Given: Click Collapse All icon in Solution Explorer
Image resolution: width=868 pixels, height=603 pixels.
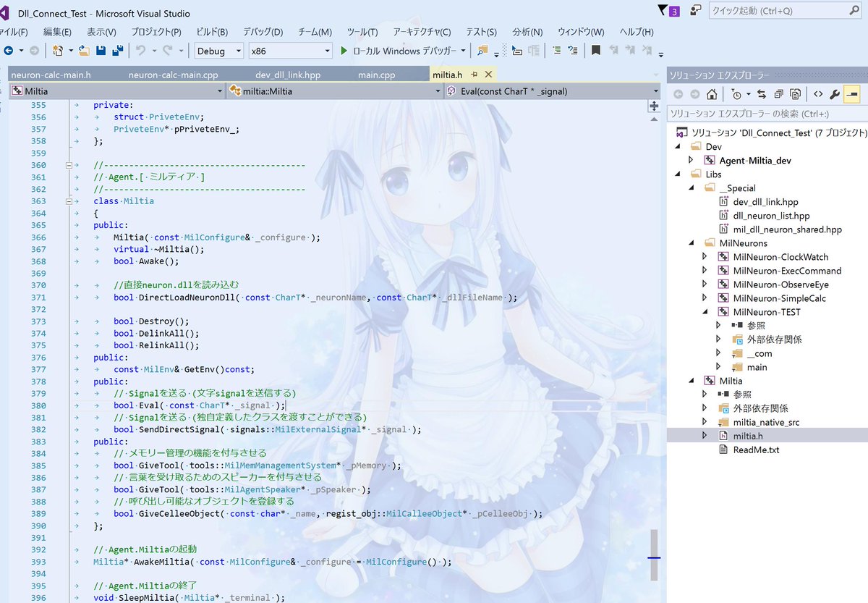Looking at the screenshot, I should click(778, 94).
